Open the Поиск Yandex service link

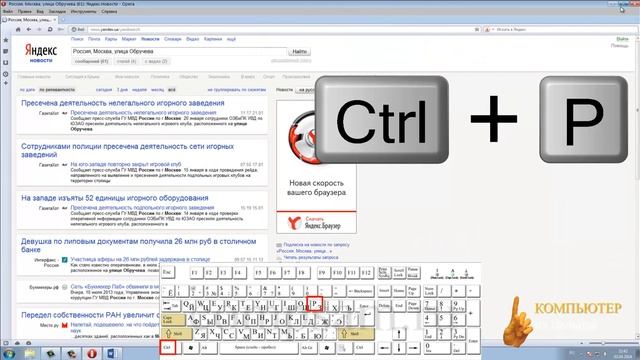coord(77,39)
